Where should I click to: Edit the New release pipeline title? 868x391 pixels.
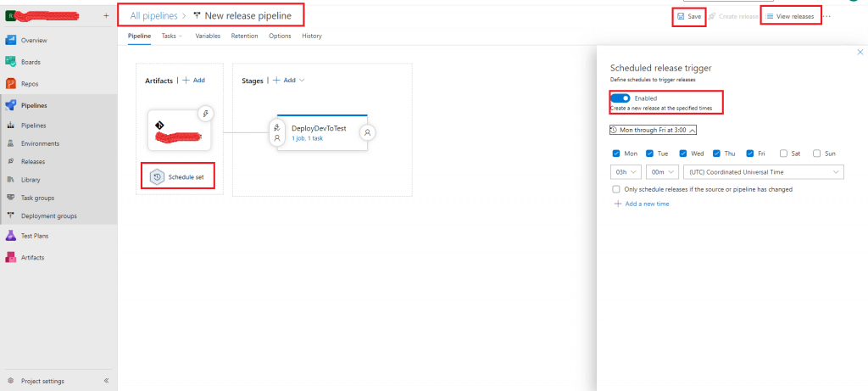point(248,15)
